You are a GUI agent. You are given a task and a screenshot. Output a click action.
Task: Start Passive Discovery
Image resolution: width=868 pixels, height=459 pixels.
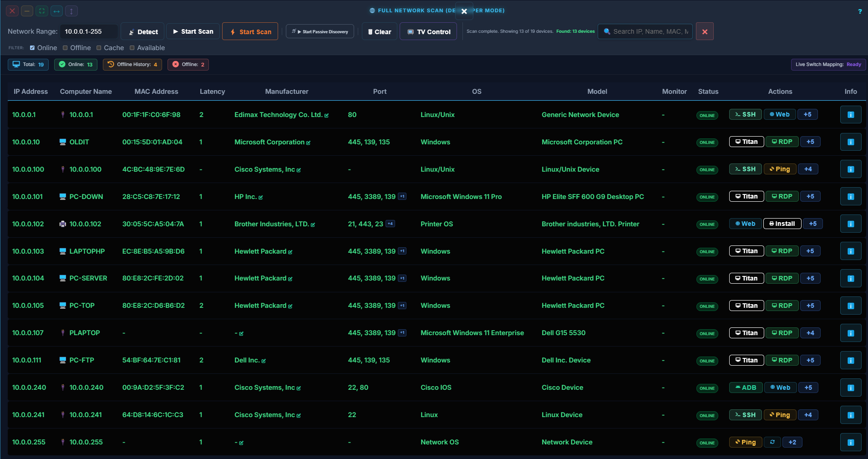320,31
